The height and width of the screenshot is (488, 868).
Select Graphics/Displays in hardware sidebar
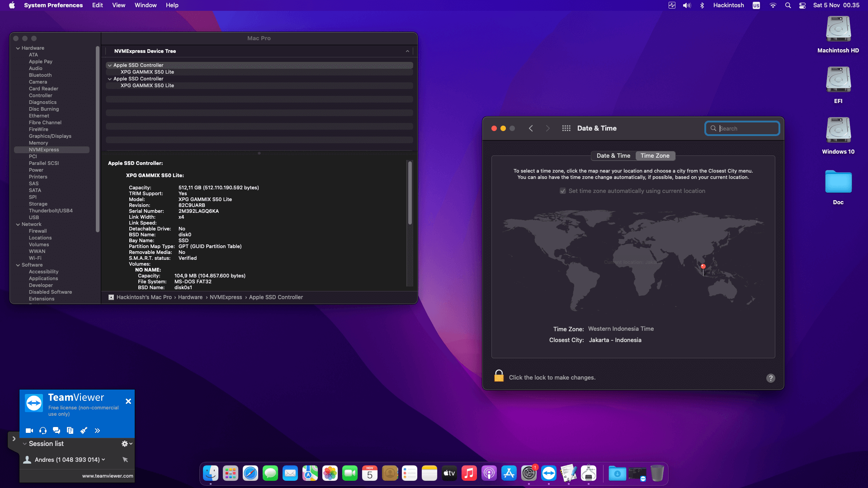click(x=50, y=136)
